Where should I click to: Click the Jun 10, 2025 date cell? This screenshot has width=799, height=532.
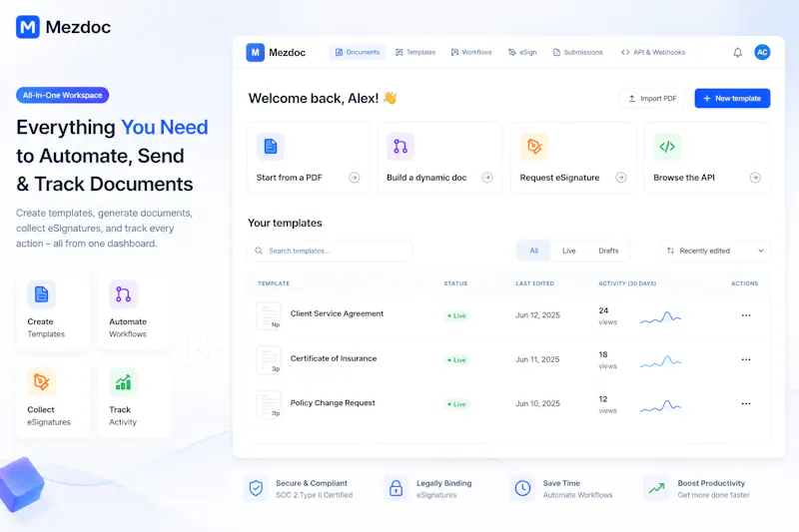point(537,403)
